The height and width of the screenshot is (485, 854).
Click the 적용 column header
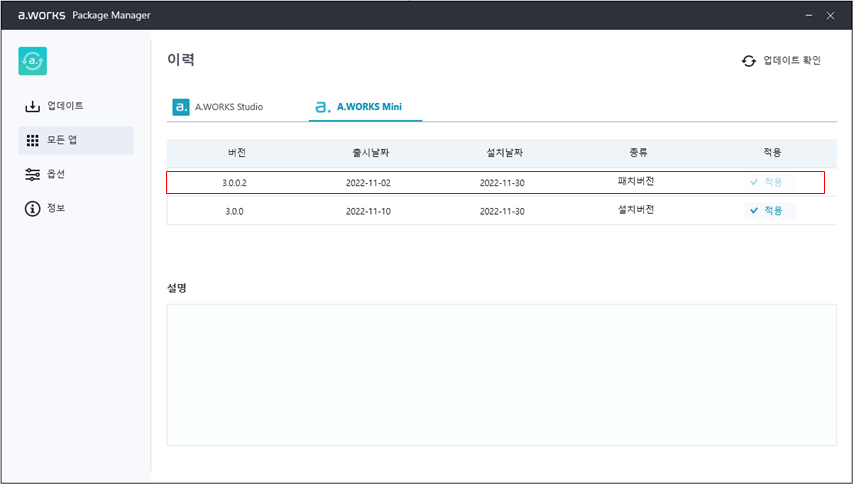click(772, 153)
